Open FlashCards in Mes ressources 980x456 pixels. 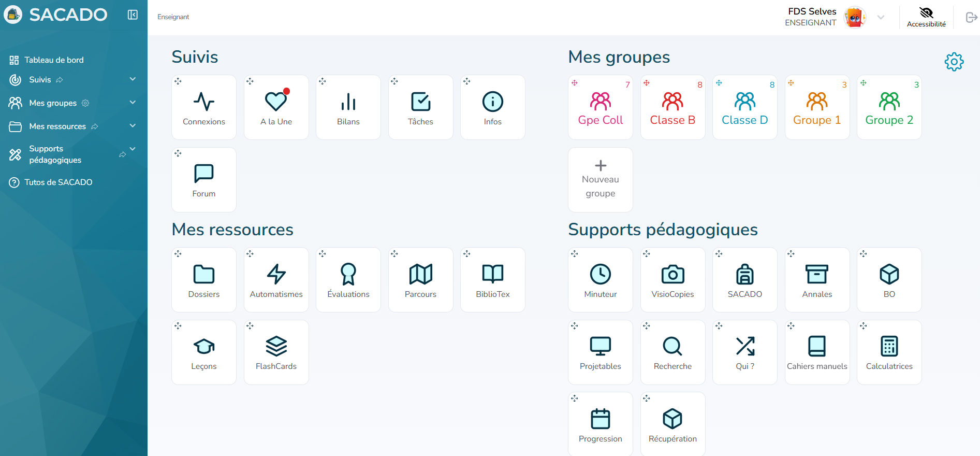coord(276,352)
